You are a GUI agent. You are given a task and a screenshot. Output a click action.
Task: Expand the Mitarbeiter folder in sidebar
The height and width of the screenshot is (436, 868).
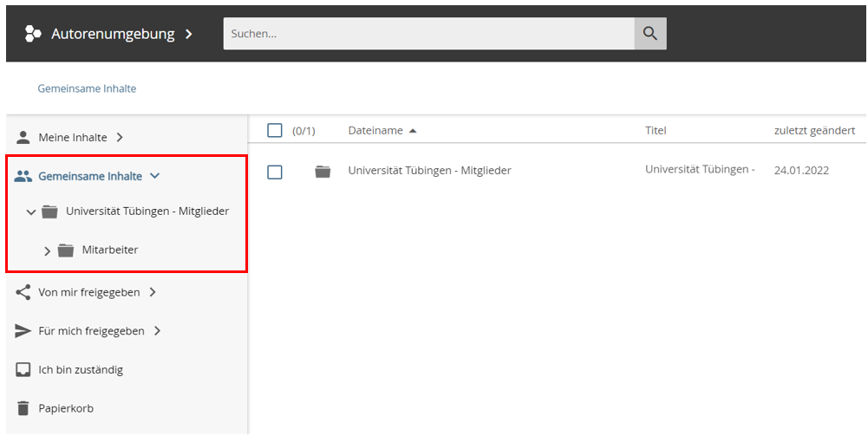point(48,251)
